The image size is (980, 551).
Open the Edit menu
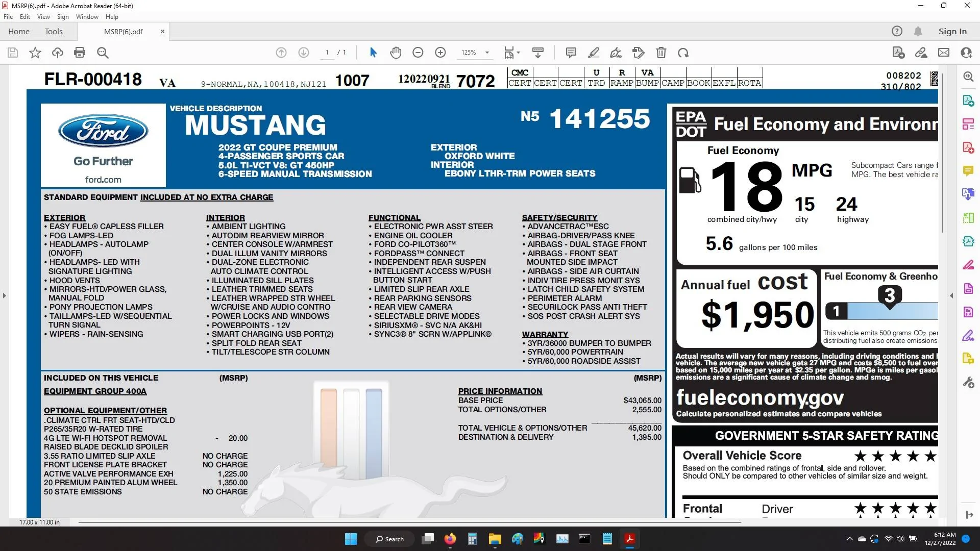click(x=25, y=17)
